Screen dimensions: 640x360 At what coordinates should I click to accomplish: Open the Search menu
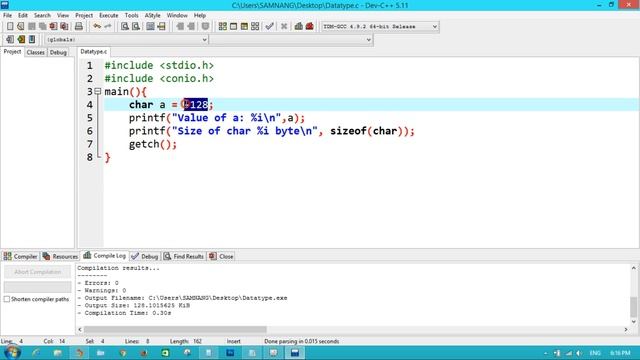click(42, 15)
